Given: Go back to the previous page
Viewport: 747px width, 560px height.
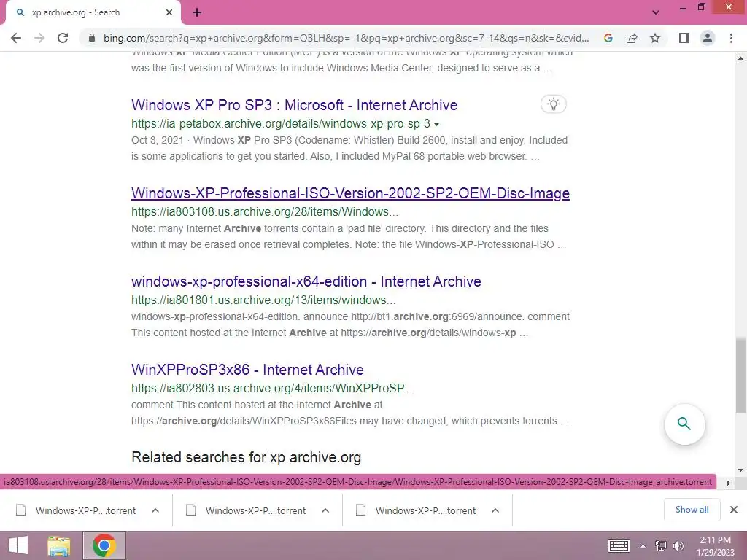Looking at the screenshot, I should pyautogui.click(x=16, y=38).
